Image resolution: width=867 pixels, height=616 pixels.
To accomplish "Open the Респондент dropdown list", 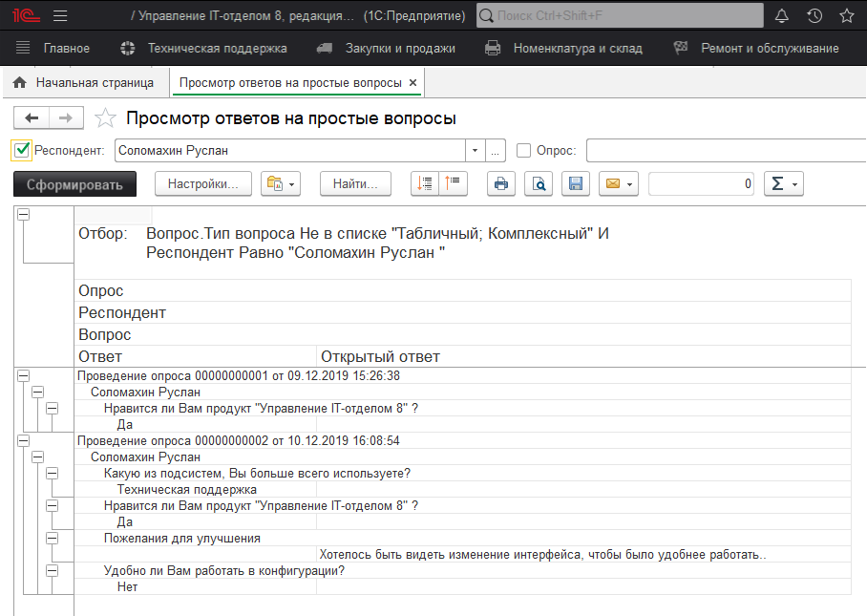I will (476, 150).
